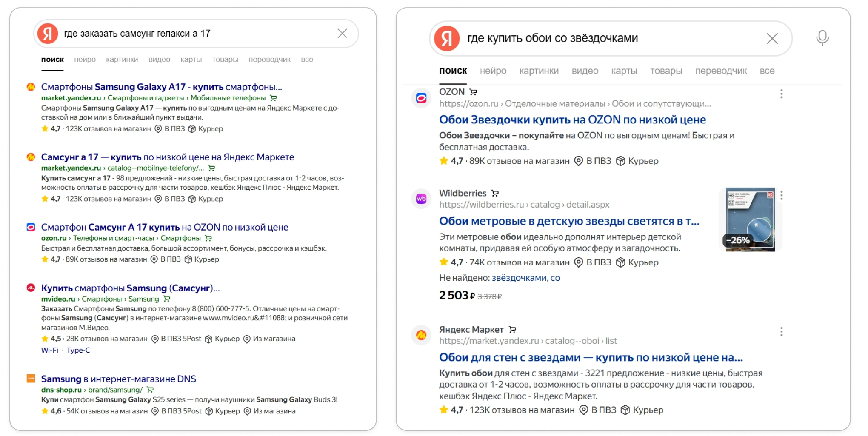Click the mvideo.ru favicon icon

[31, 288]
